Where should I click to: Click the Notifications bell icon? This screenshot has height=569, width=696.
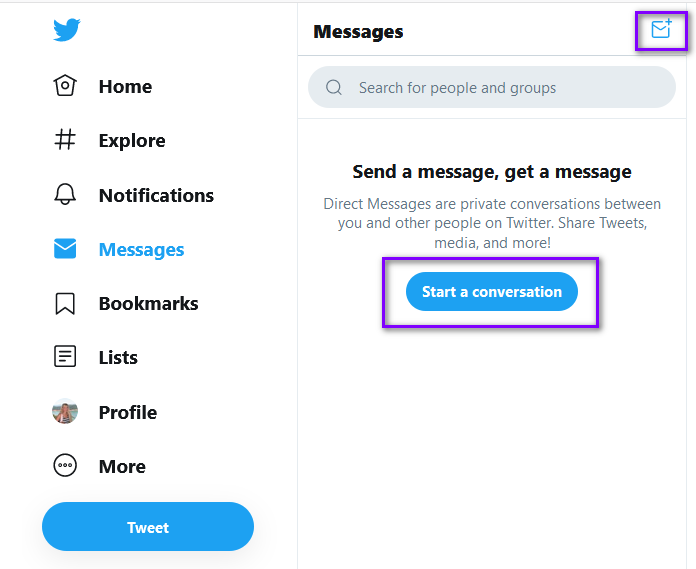click(65, 194)
